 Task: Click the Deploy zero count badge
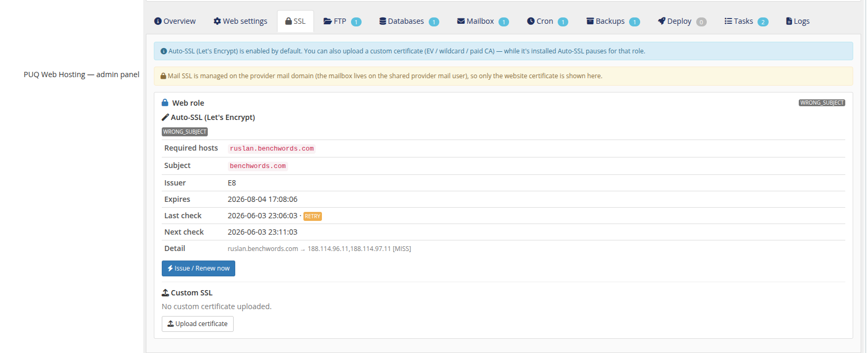pyautogui.click(x=701, y=22)
